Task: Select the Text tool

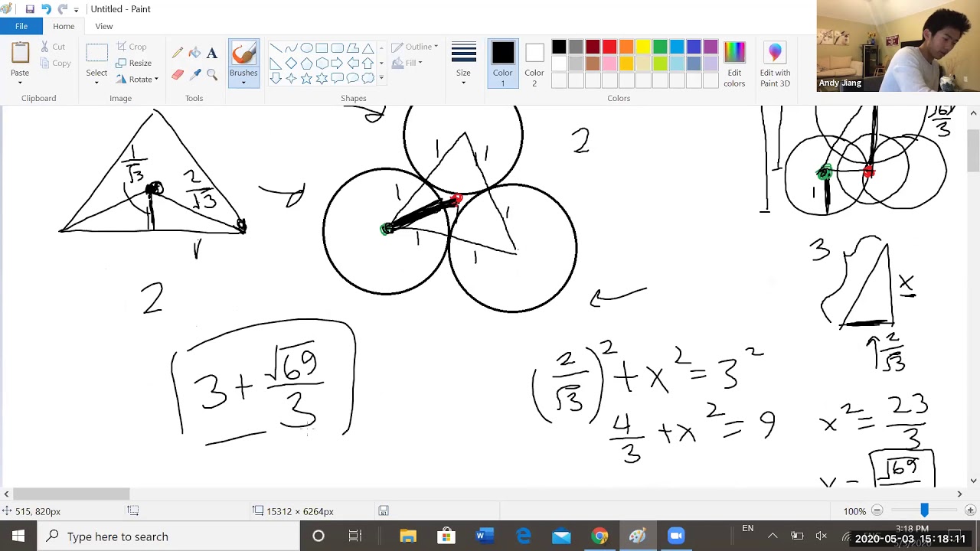Action: point(212,53)
